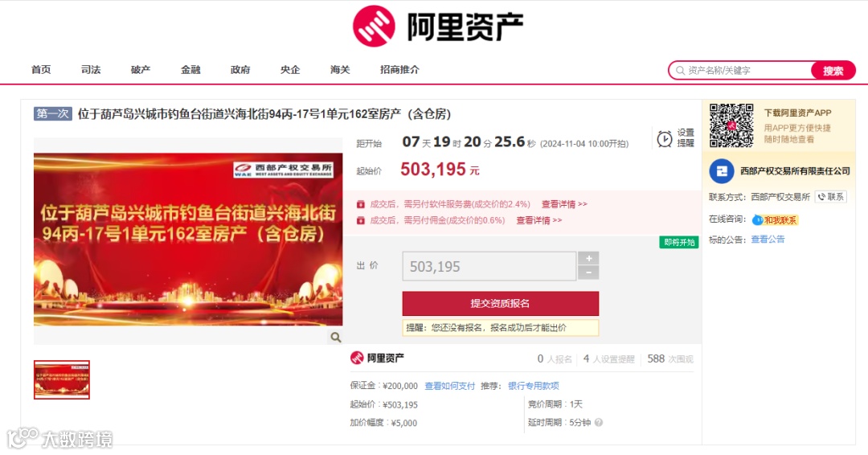
Task: Click the 西部产权交易所 company avatar
Action: [x=721, y=171]
